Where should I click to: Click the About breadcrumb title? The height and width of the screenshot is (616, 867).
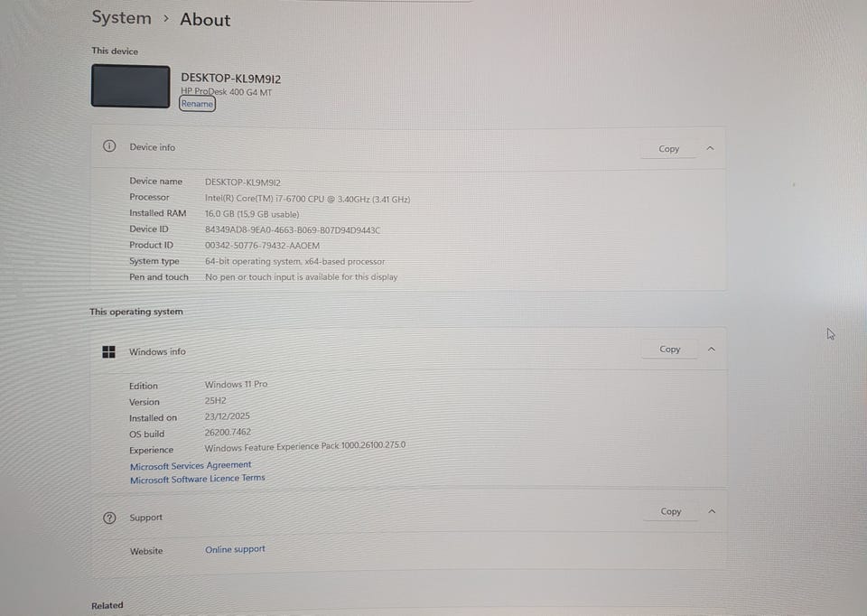coord(205,20)
